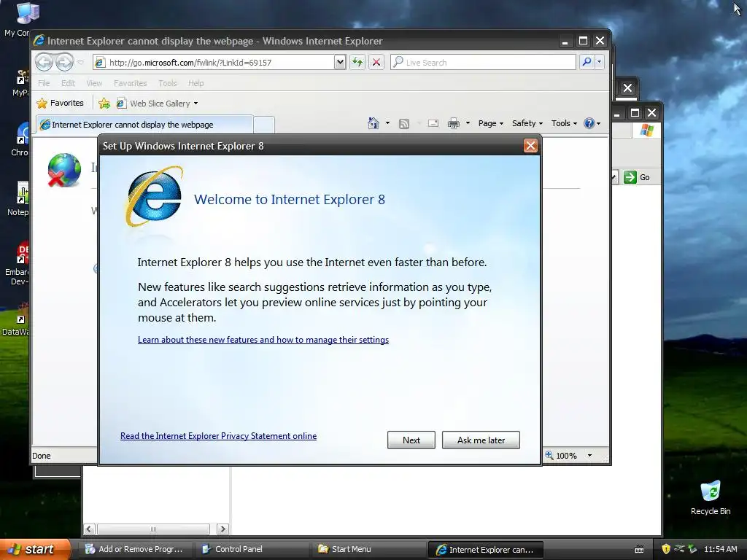The height and width of the screenshot is (560, 747).
Task: Switch to Control Panel taskbar item
Action: tap(251, 549)
